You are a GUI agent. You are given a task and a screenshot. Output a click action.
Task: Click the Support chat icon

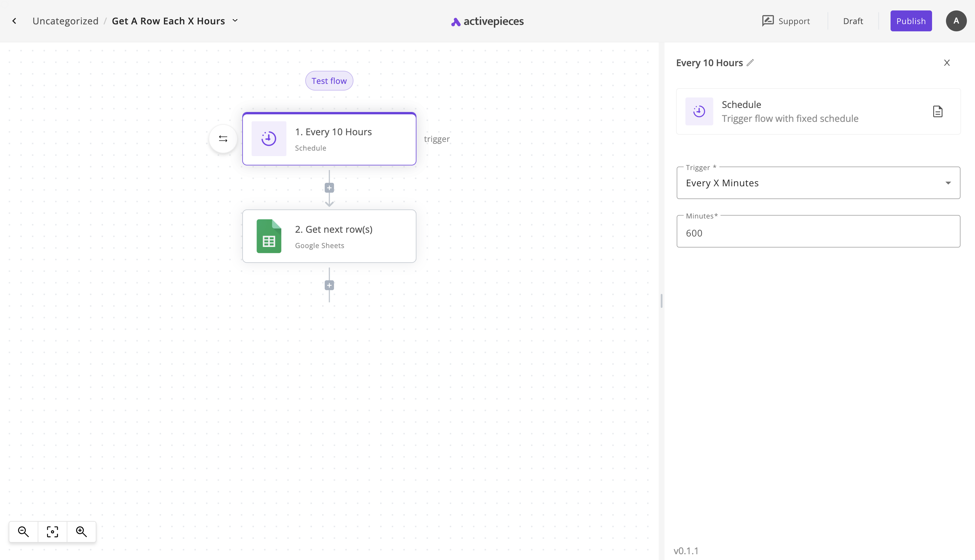pos(768,21)
